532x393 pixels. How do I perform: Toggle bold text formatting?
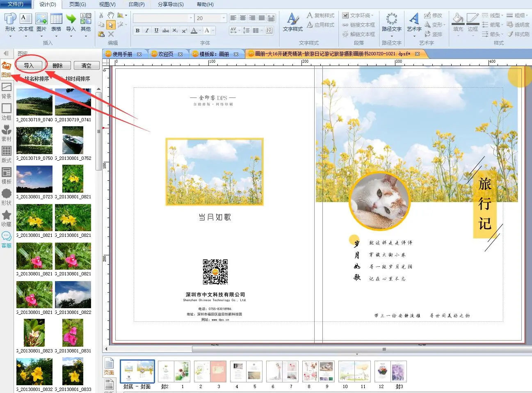(x=137, y=31)
